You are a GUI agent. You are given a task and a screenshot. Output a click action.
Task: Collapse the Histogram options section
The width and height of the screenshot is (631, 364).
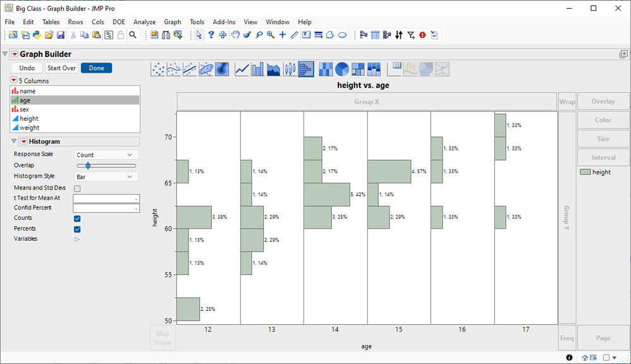(x=14, y=141)
